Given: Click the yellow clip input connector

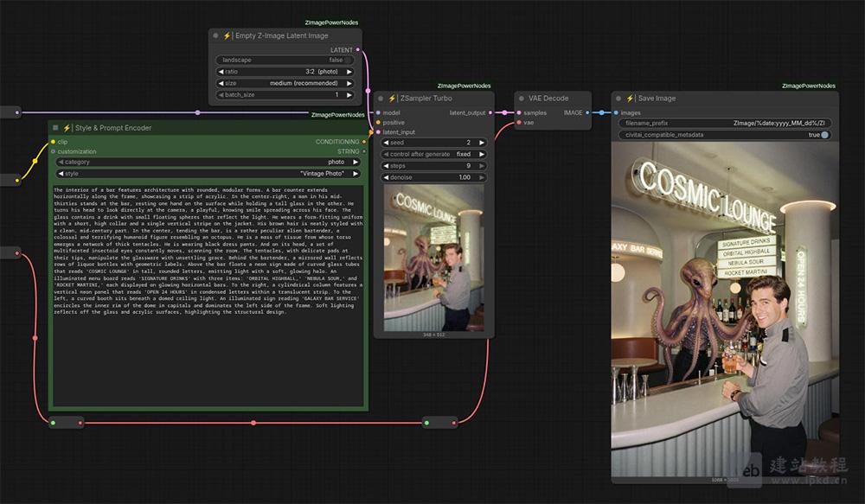Looking at the screenshot, I should pos(53,142).
